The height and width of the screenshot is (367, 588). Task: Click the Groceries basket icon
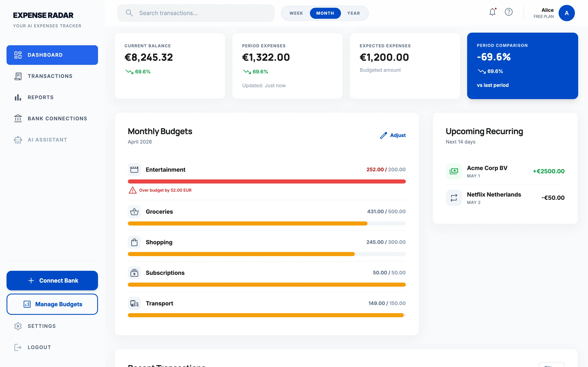tap(134, 212)
